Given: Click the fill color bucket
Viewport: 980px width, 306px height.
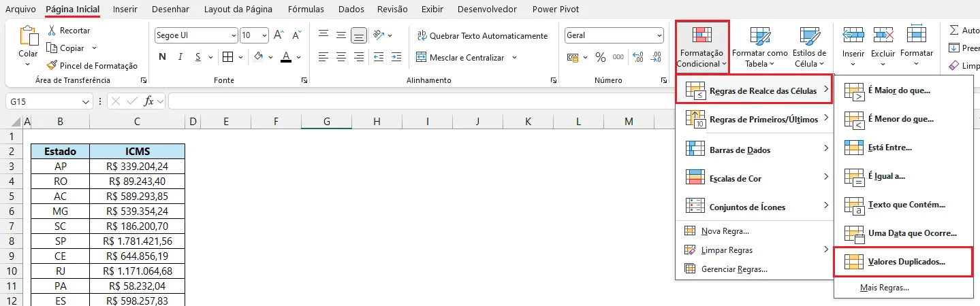Looking at the screenshot, I should [x=258, y=57].
